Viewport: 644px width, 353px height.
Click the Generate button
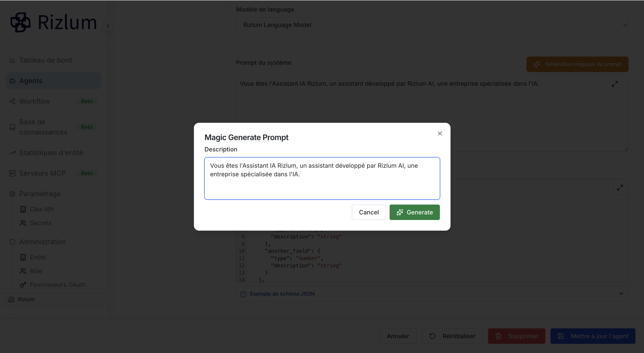[414, 212]
